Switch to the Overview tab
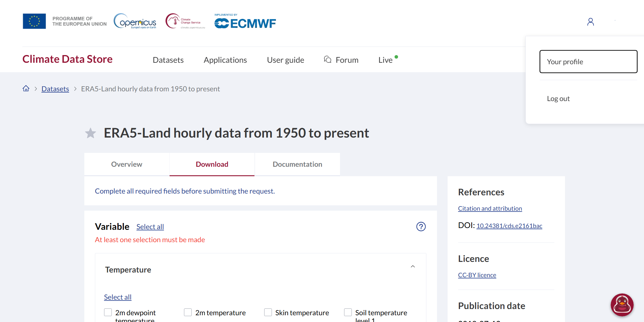 (x=126, y=164)
